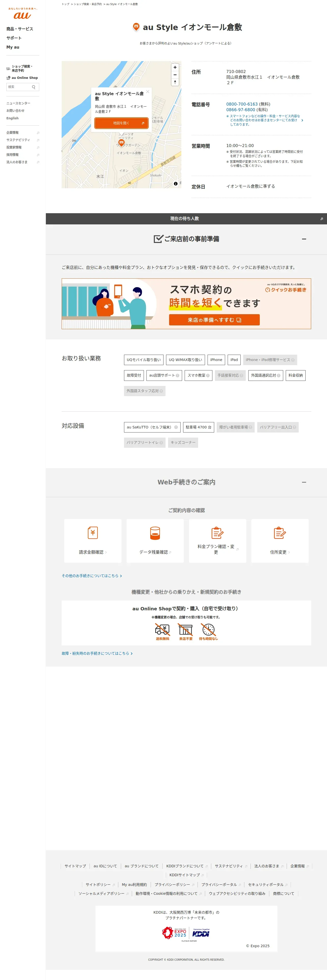Click the トップ breadcrumb link
The width and height of the screenshot is (327, 980).
click(65, 4)
